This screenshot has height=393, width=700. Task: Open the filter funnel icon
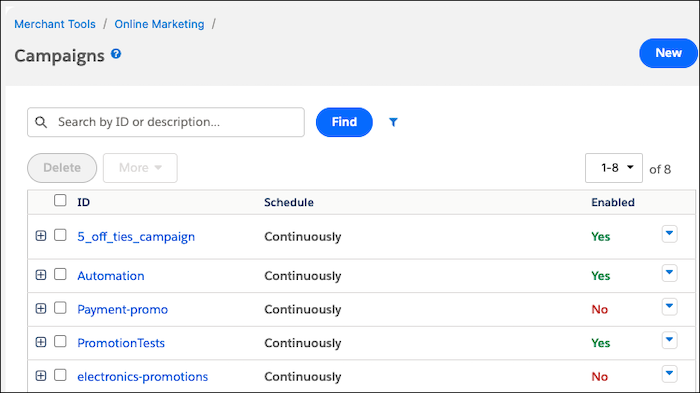393,122
